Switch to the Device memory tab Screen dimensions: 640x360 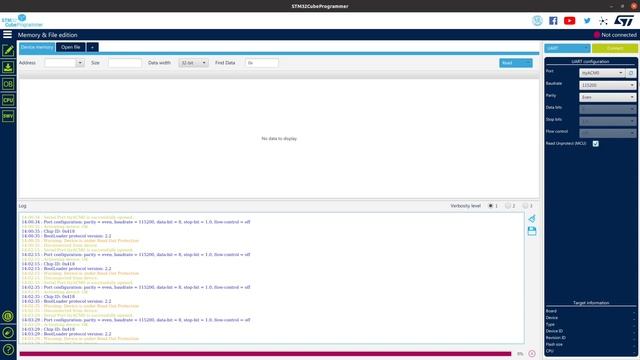tap(37, 47)
